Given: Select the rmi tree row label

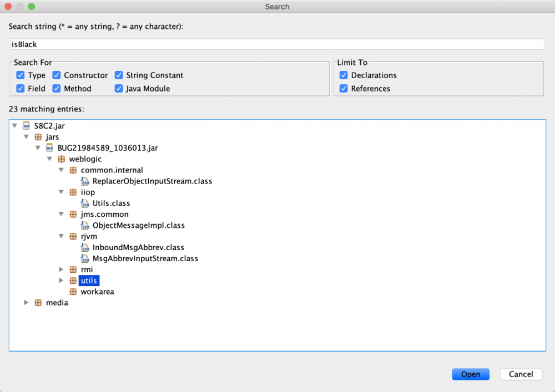Looking at the screenshot, I should (87, 269).
